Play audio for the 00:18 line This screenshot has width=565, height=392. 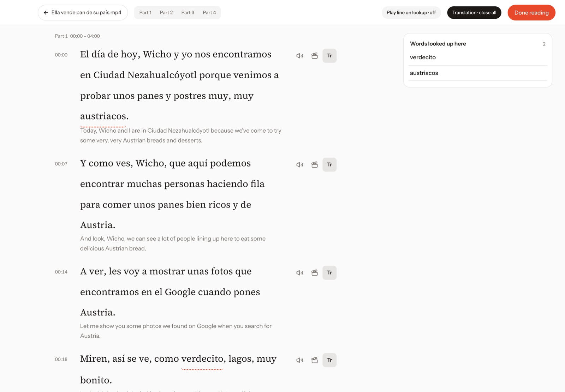(x=299, y=360)
